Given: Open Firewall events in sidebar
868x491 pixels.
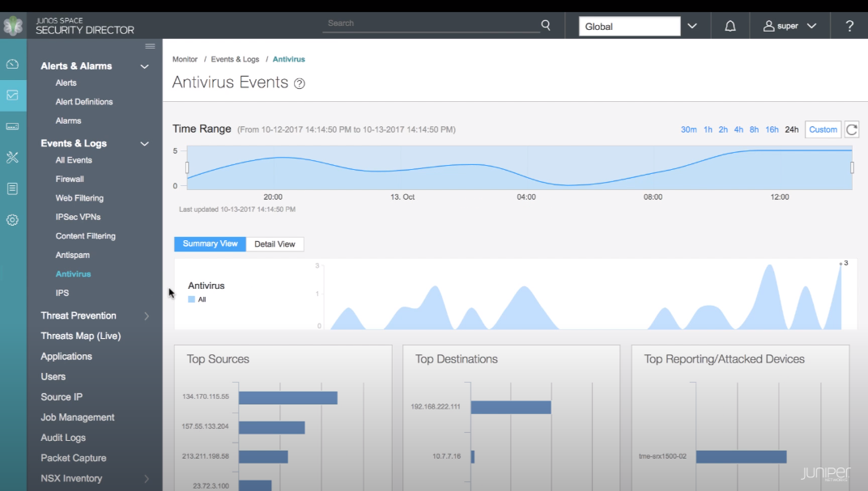Looking at the screenshot, I should click(x=70, y=179).
